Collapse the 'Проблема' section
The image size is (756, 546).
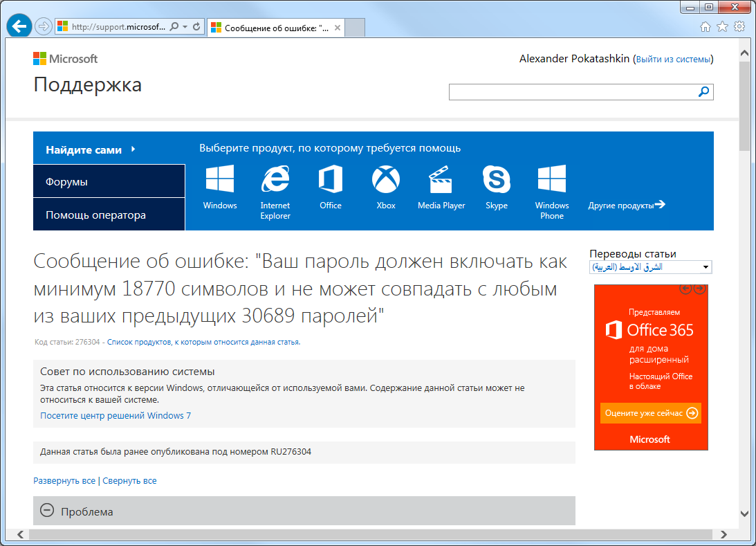point(47,510)
